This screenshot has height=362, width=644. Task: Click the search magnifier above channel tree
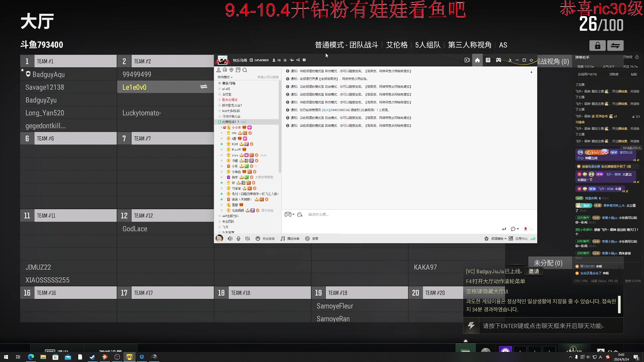(x=245, y=70)
